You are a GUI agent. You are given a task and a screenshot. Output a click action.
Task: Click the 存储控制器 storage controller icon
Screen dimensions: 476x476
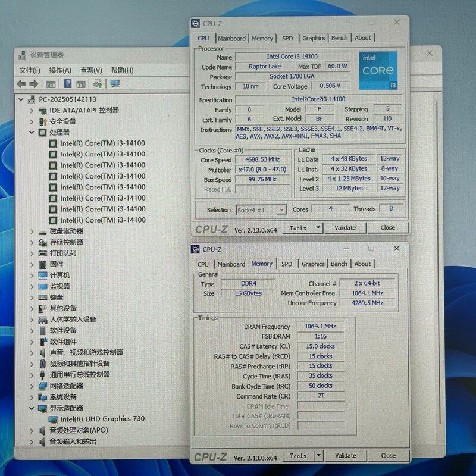(x=42, y=242)
